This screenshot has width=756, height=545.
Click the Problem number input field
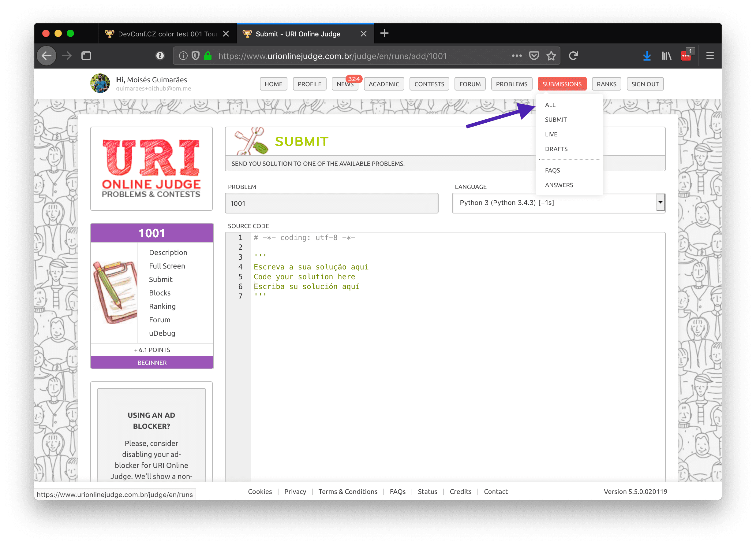tap(331, 203)
